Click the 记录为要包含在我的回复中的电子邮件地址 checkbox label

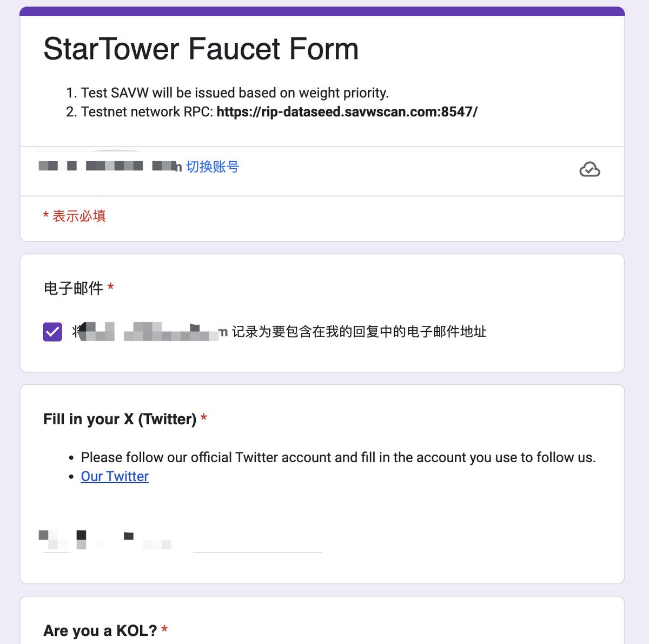pyautogui.click(x=359, y=332)
